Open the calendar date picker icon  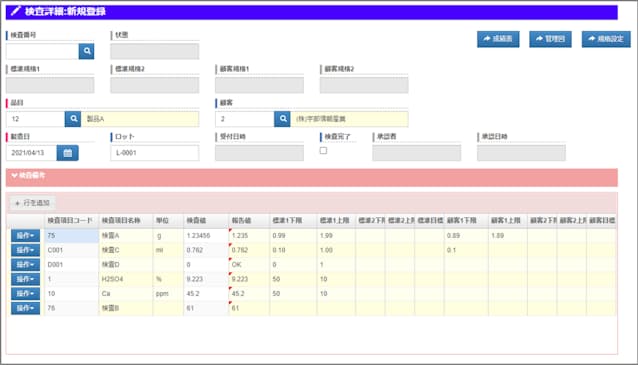click(68, 153)
